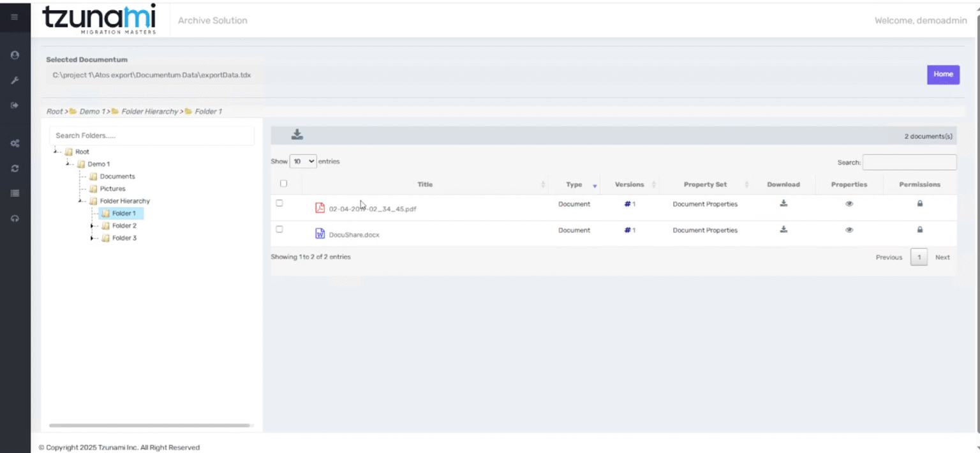This screenshot has height=453, width=980.
Task: Open the hamburger menu in the sidebar
Action: click(15, 17)
